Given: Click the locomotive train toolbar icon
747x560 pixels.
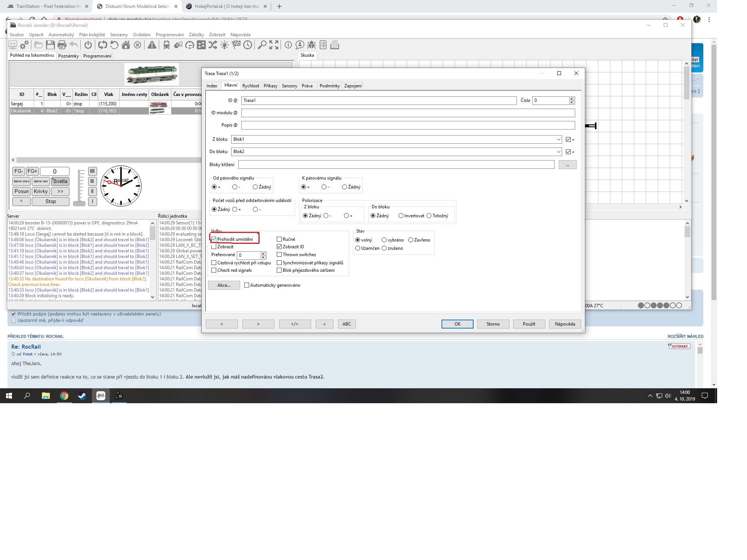Looking at the screenshot, I should coord(167,45).
